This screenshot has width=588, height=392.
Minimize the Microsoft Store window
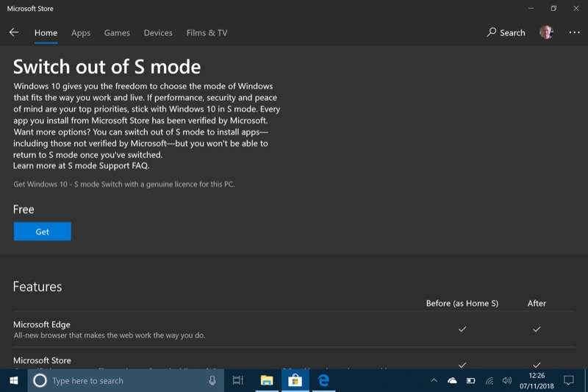click(531, 8)
